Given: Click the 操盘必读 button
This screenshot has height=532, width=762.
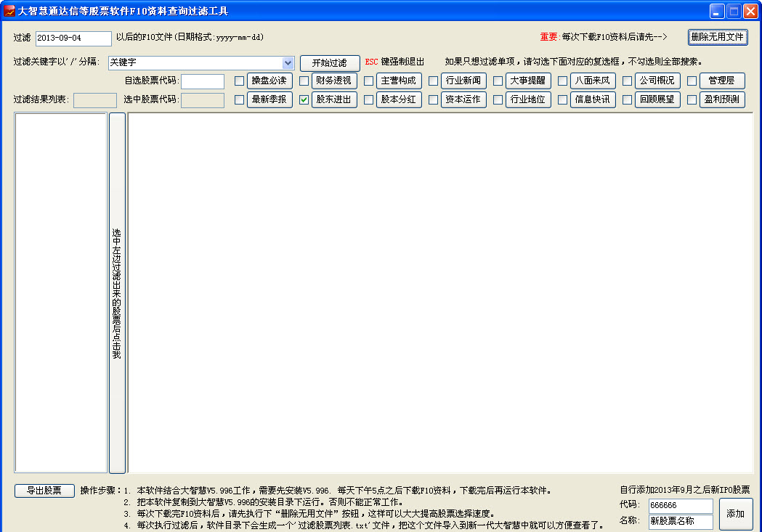Looking at the screenshot, I should 269,81.
